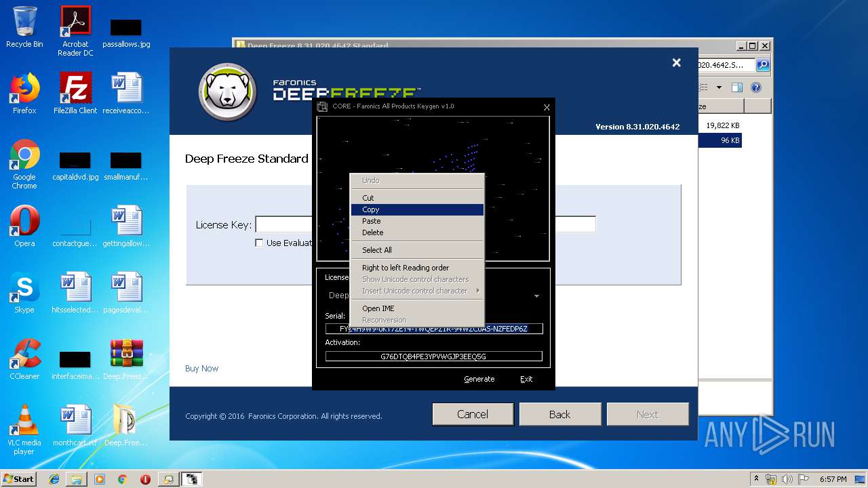The width and height of the screenshot is (868, 488).
Task: Open the interfaceima desktop file
Action: point(75,366)
